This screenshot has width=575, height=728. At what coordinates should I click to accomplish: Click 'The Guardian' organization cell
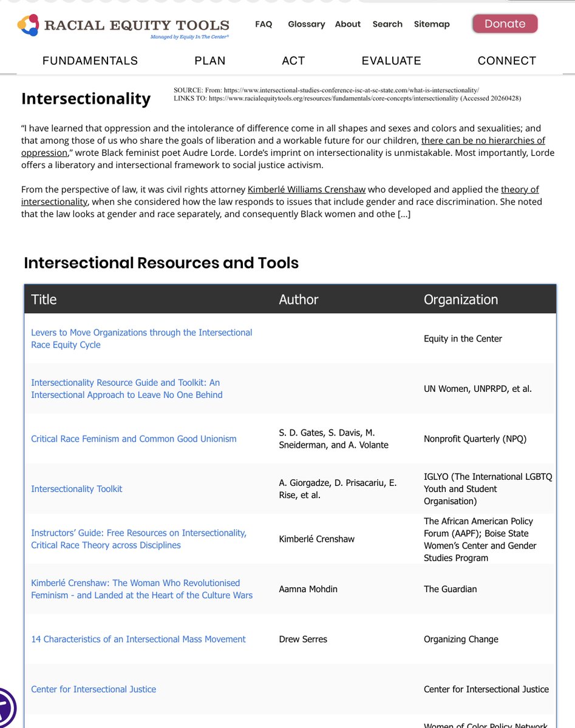(x=451, y=589)
